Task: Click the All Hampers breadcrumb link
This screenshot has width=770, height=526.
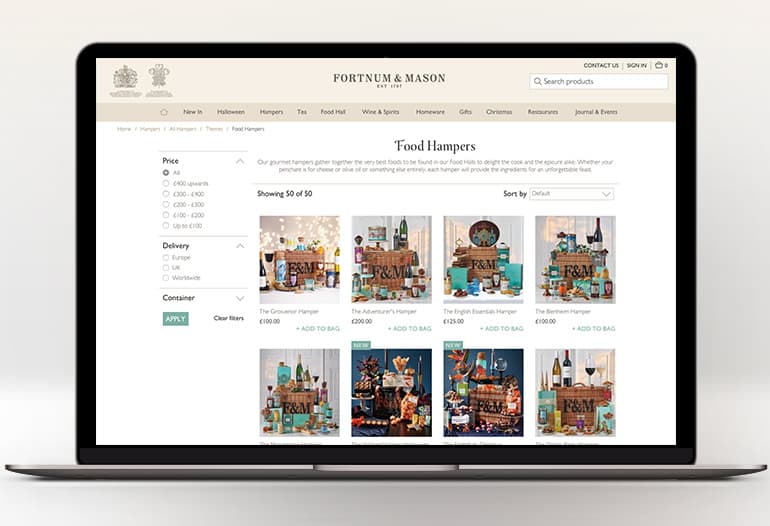Action: (x=183, y=129)
